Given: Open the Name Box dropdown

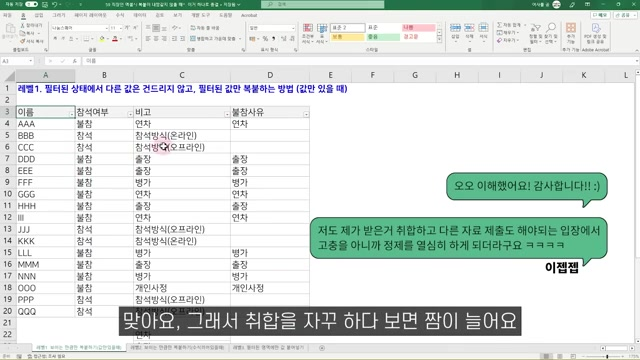Looking at the screenshot, I should click(31, 61).
